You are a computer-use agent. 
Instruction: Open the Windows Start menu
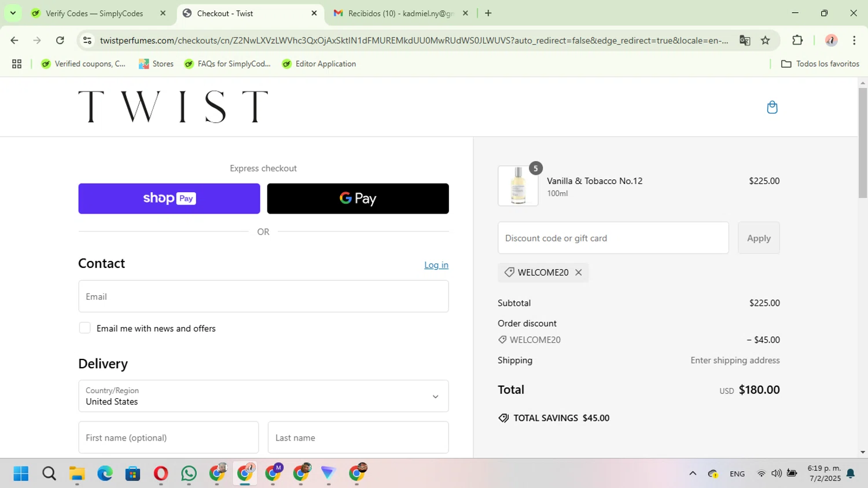click(21, 474)
